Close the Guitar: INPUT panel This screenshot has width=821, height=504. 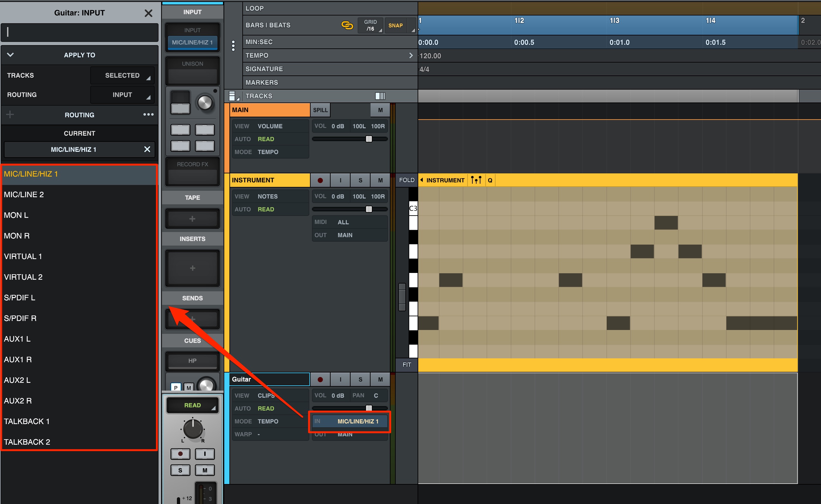coord(148,13)
